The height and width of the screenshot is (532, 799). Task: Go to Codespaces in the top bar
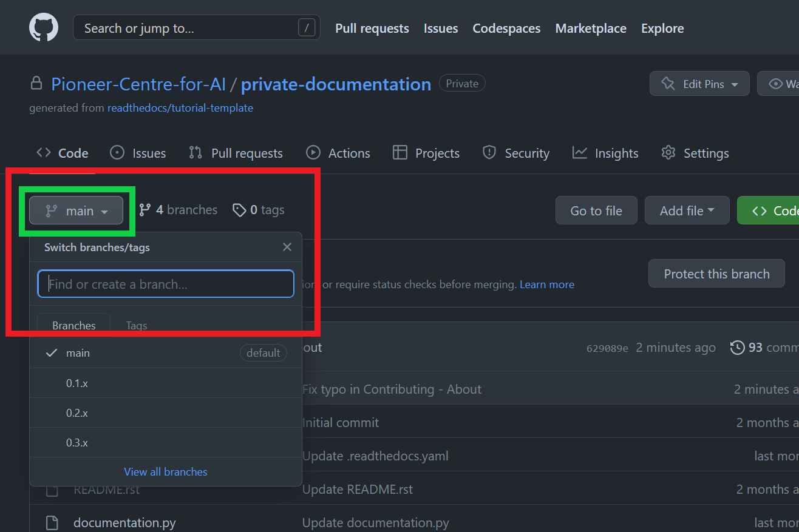tap(506, 29)
